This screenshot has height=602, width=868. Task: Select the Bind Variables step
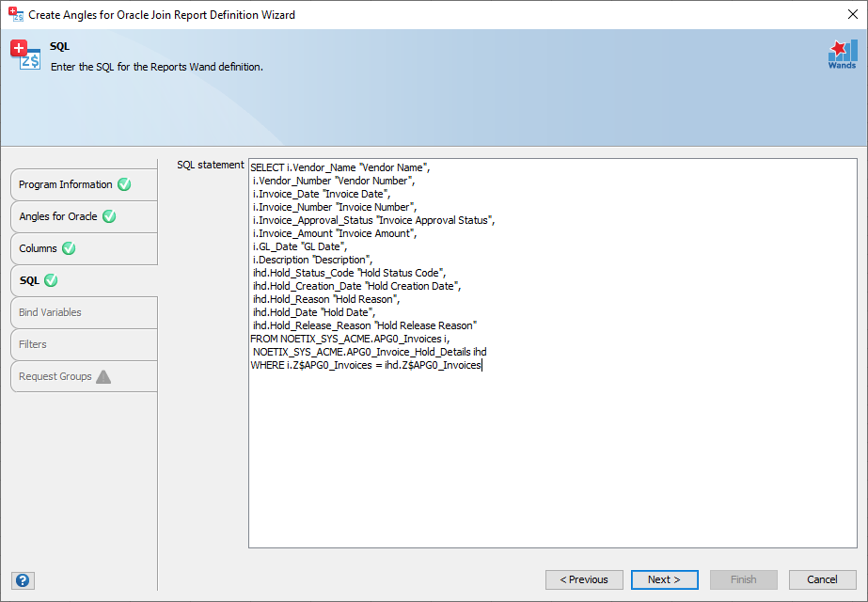50,312
